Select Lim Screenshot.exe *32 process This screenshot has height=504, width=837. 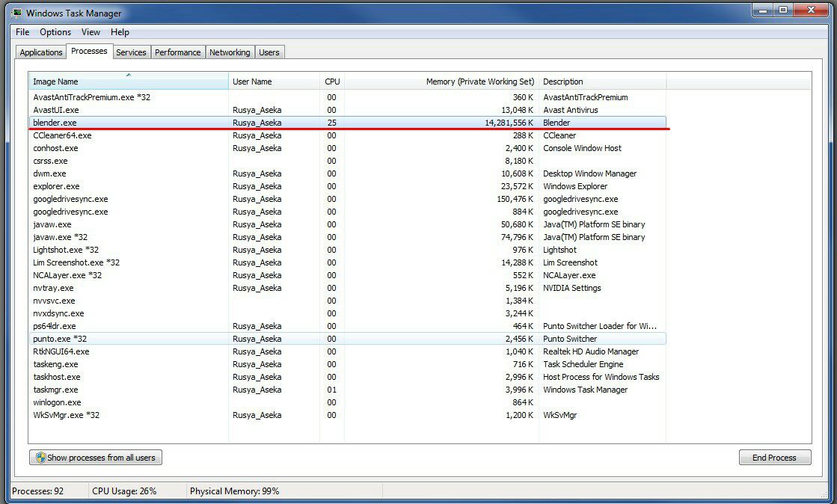(x=348, y=262)
